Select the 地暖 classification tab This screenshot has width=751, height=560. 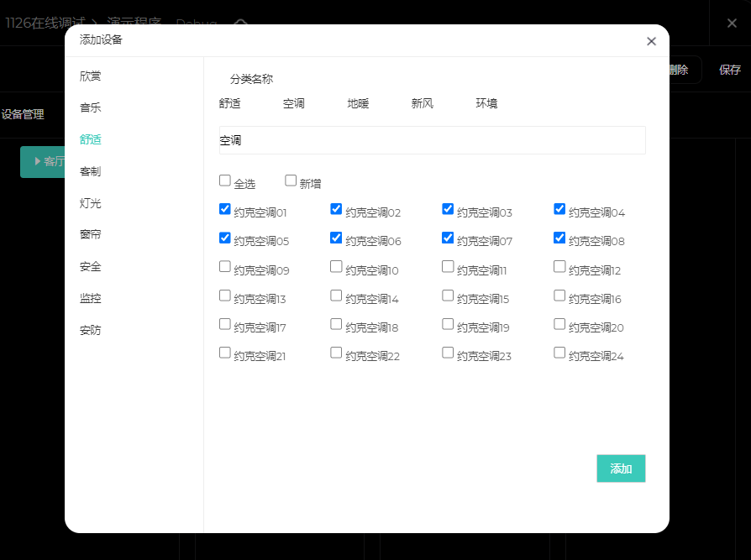(358, 103)
